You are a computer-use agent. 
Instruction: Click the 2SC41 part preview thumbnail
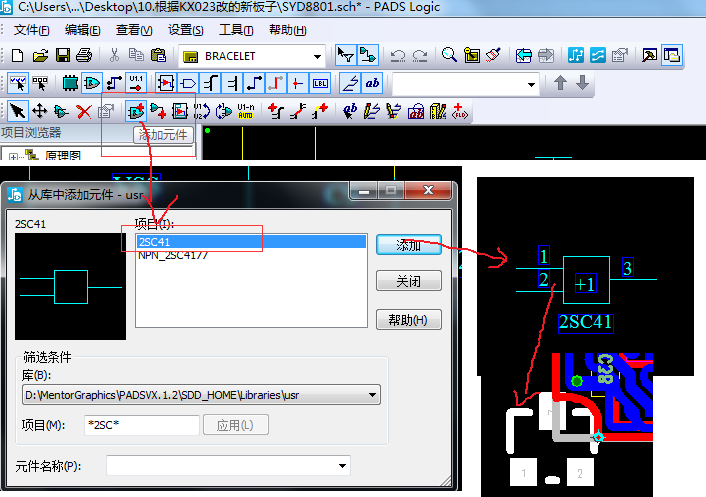point(70,286)
